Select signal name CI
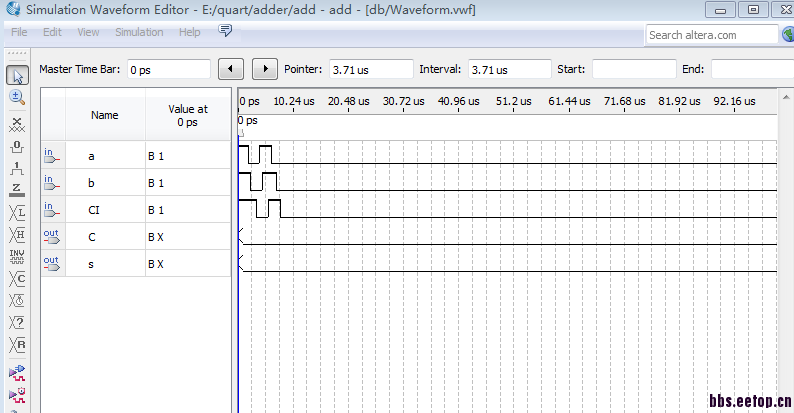Image resolution: width=794 pixels, height=413 pixels. (x=94, y=210)
